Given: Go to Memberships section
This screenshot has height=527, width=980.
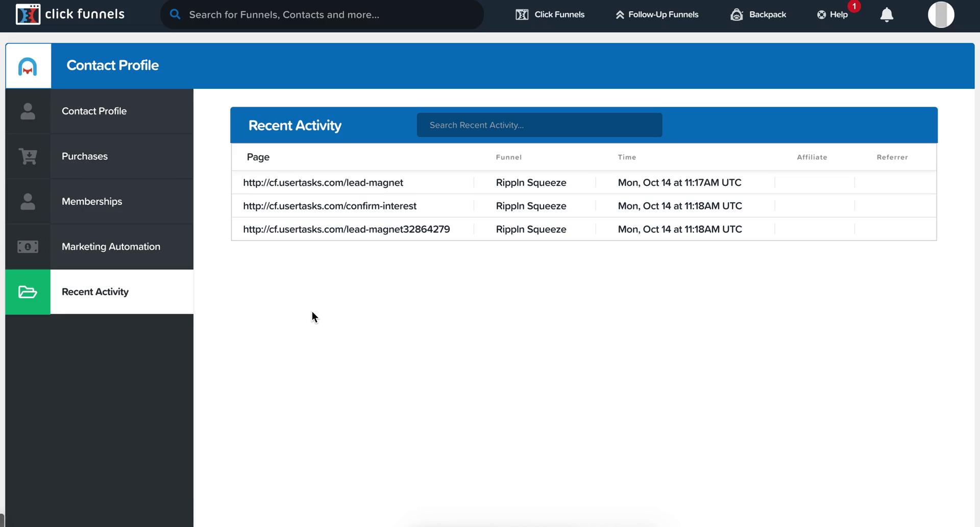Looking at the screenshot, I should (100, 201).
